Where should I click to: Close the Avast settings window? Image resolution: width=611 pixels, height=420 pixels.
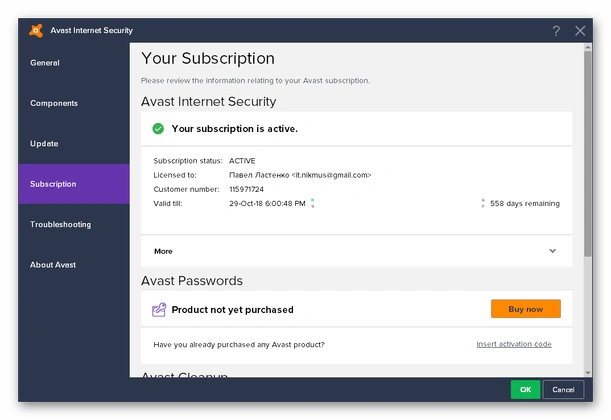coord(580,31)
